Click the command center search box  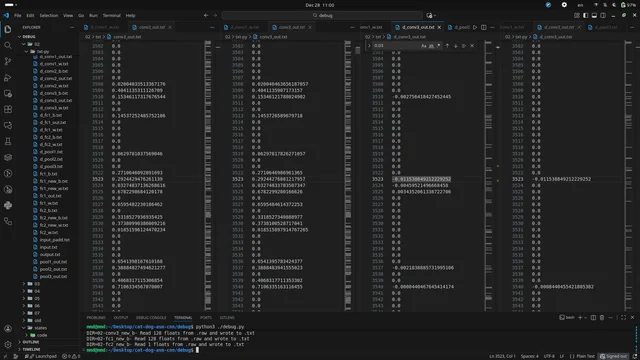point(322,16)
